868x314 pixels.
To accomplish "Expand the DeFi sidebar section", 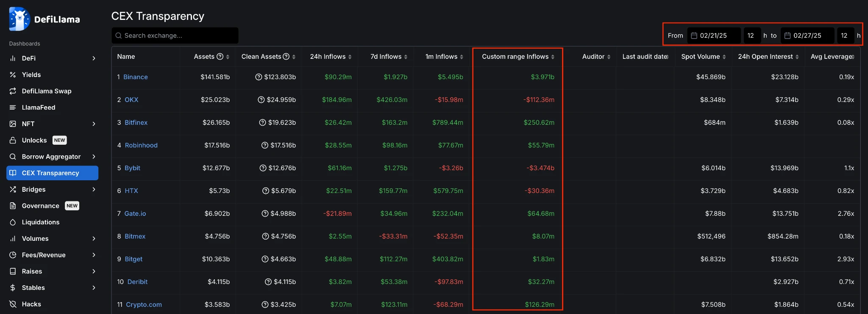I will coord(94,58).
